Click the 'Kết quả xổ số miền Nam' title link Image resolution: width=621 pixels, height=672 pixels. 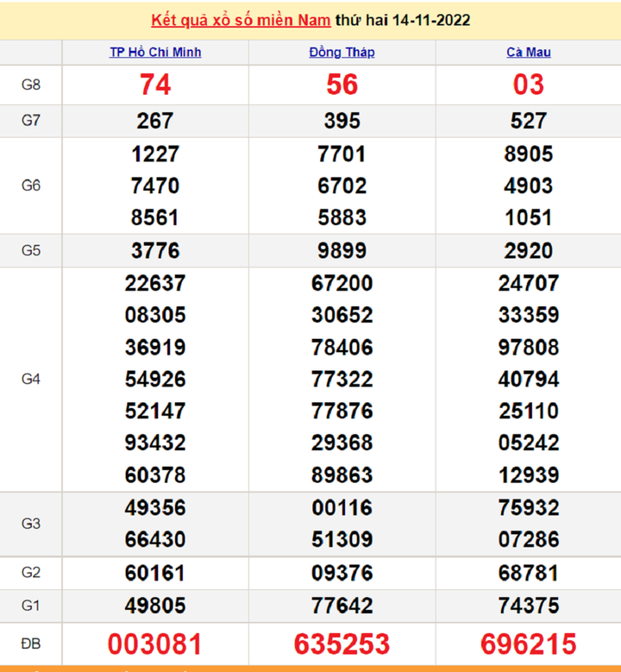(241, 20)
